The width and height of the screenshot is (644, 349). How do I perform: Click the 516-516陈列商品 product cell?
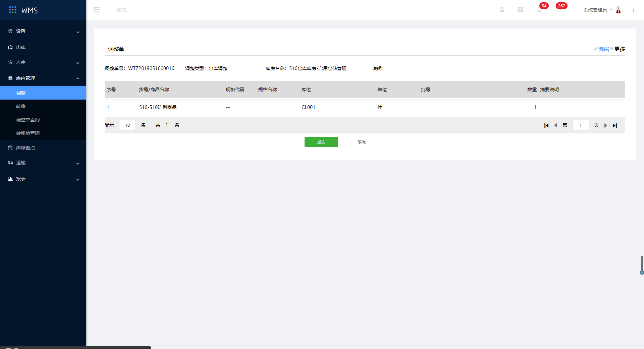pyautogui.click(x=158, y=107)
